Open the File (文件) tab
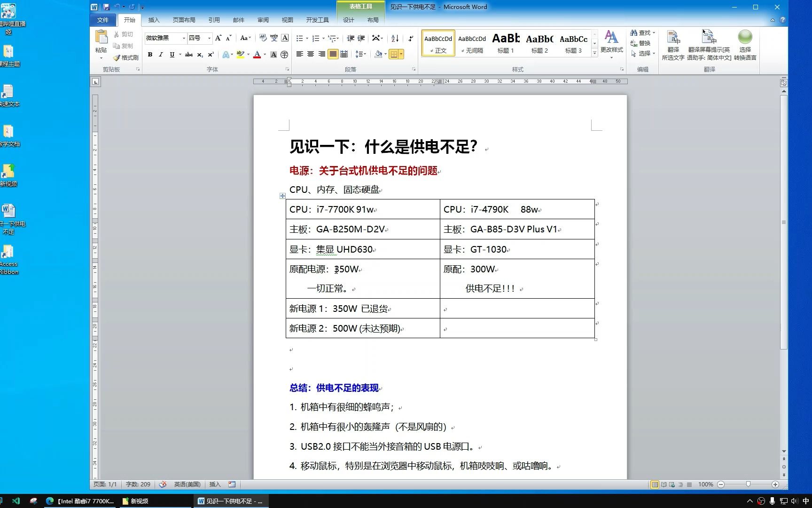 pyautogui.click(x=103, y=20)
